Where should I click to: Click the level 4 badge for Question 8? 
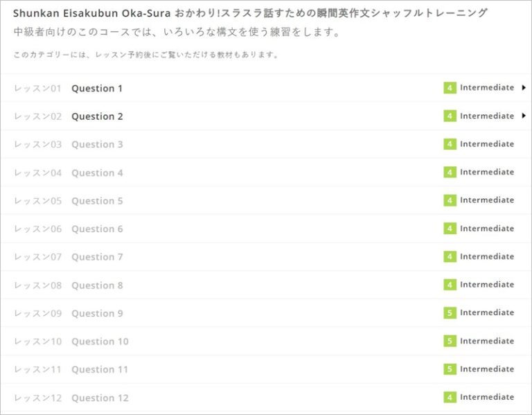450,285
